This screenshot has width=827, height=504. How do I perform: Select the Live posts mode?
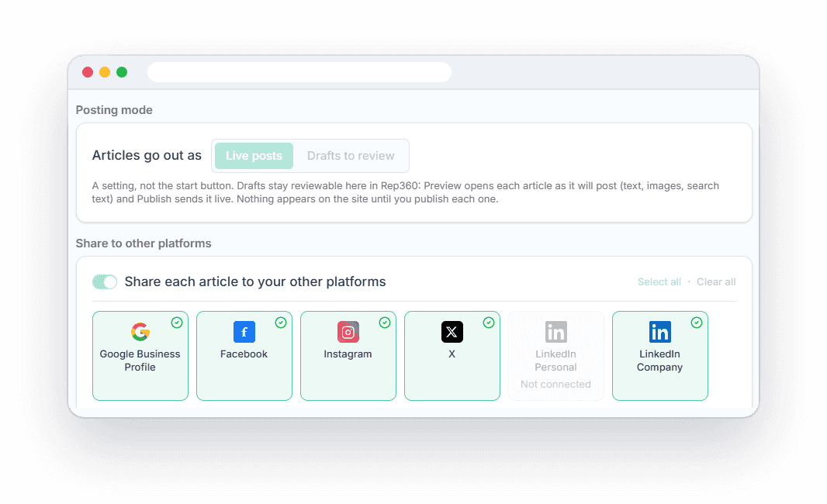tap(254, 156)
